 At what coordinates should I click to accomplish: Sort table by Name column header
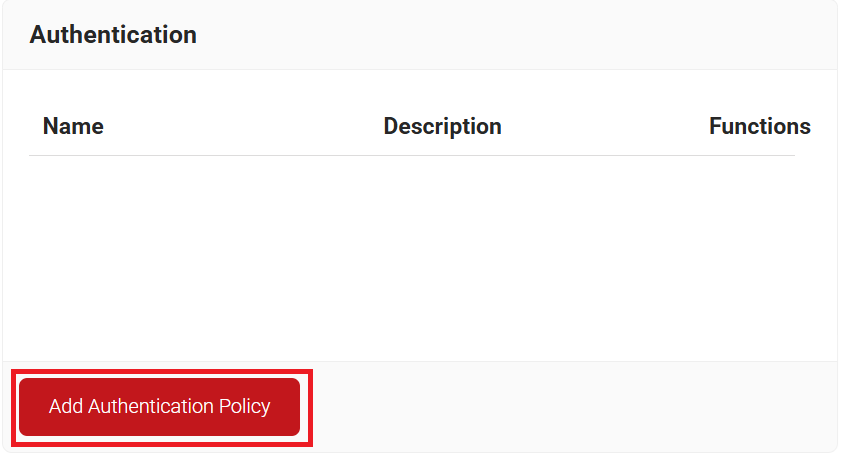(73, 127)
